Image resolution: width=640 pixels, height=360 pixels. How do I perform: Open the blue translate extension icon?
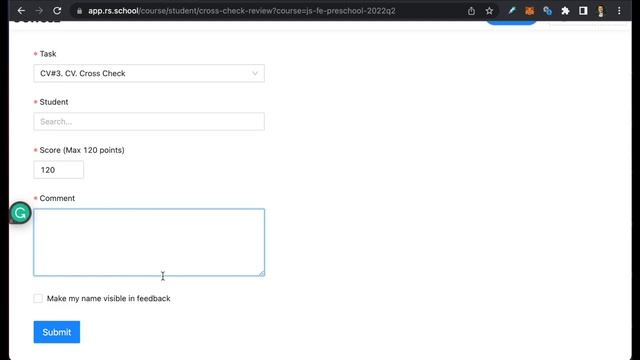pyautogui.click(x=547, y=11)
